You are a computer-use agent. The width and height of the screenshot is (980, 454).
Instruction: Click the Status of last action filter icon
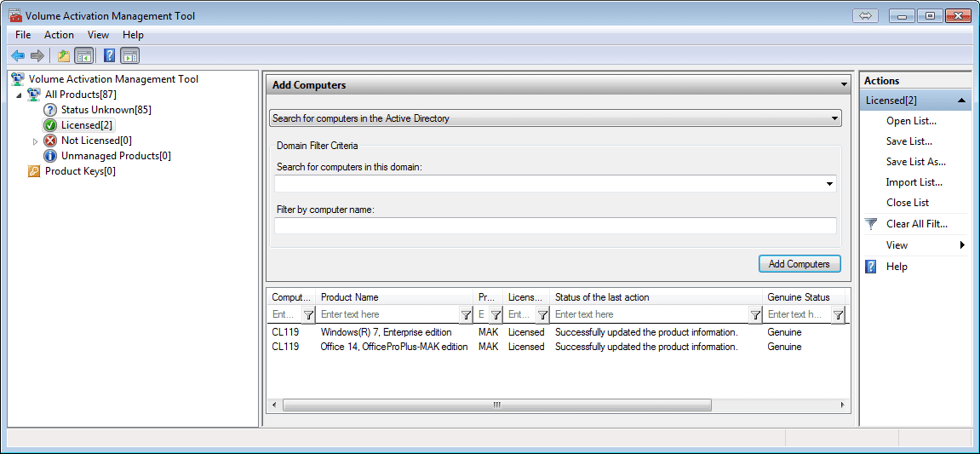755,314
